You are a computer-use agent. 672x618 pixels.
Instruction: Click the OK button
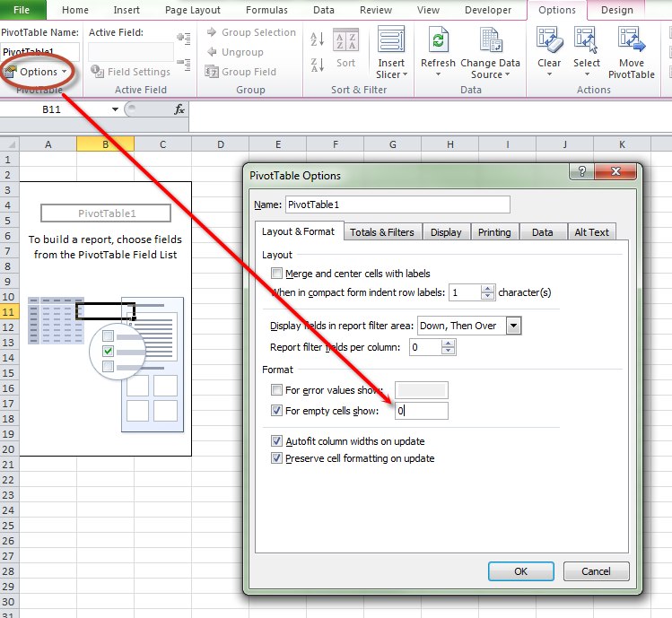click(520, 571)
